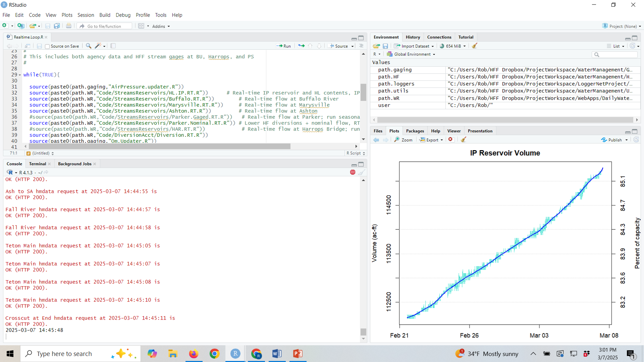Collapse the while loop fold arrow on line 29
Screen dimensions: 644x362
[20, 75]
